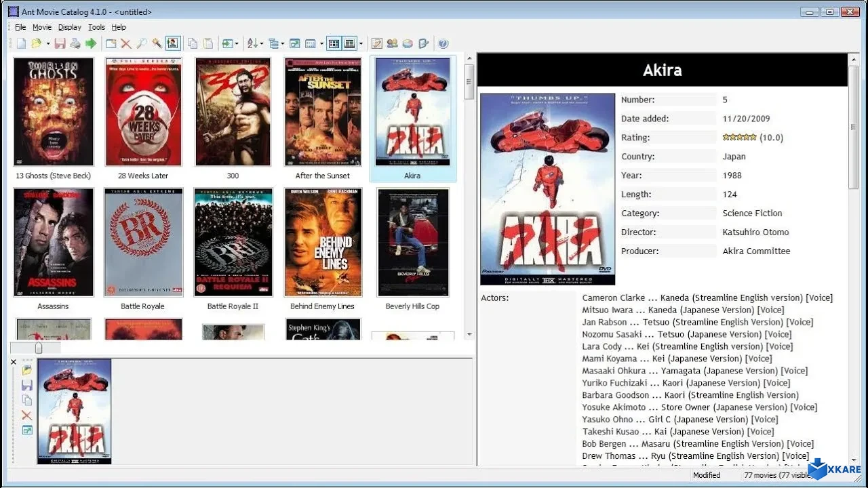Open help with the blue question mark icon
Screen dimensions: 868x488
[x=443, y=43]
